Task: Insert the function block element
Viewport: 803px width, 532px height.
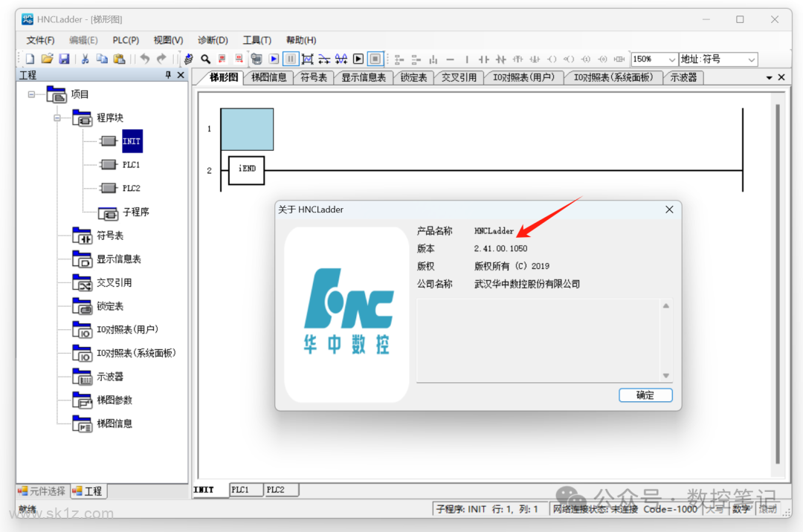Action: [x=619, y=60]
